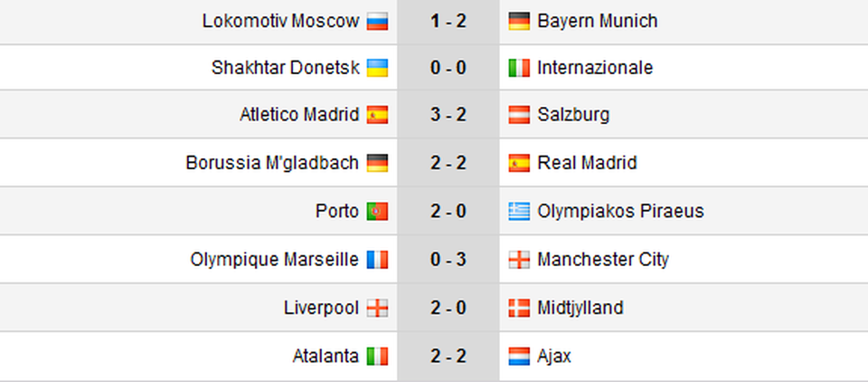The image size is (868, 382).
Task: Open the Lokomotiv Moscow team link
Action: coord(280,21)
